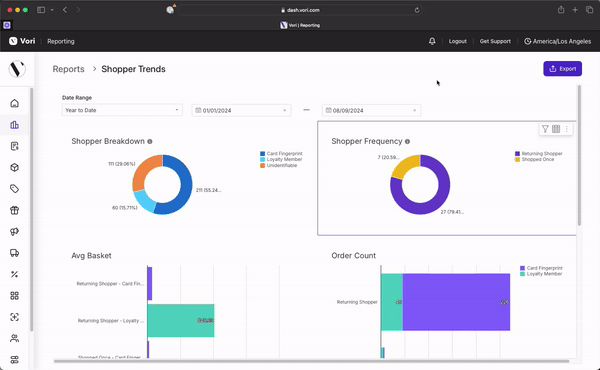Click Reporting in the top bar
This screenshot has width=600, height=370.
coord(61,41)
